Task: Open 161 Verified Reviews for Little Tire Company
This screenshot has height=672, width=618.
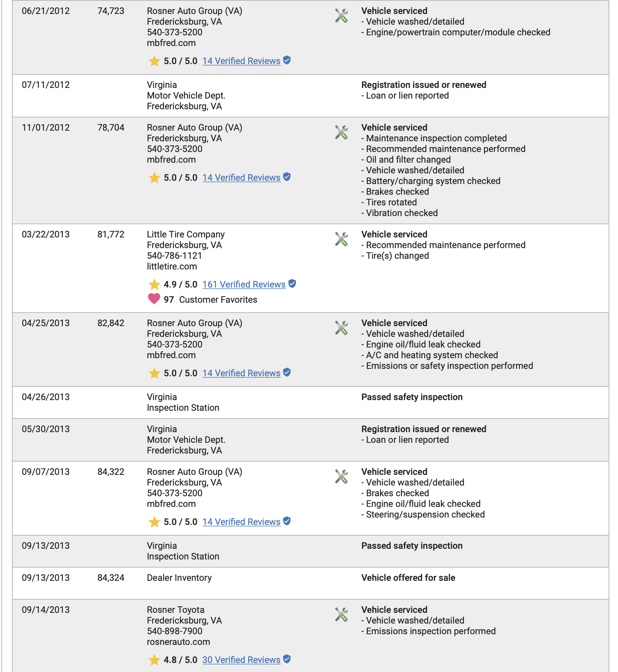Action: pos(244,284)
